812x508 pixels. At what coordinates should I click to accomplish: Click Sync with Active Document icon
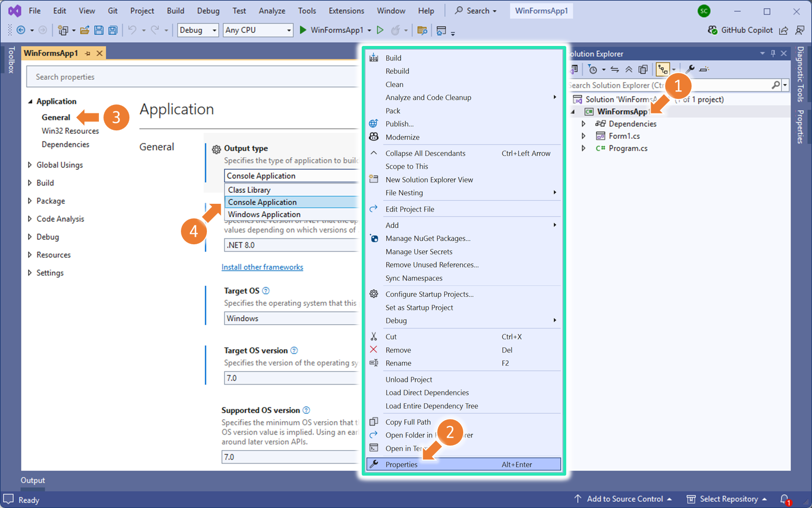(615, 69)
